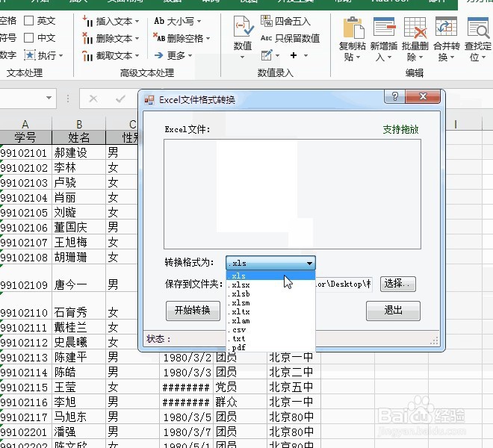Click the 删除文本 delete text tool
The height and width of the screenshot is (448, 493).
111,38
